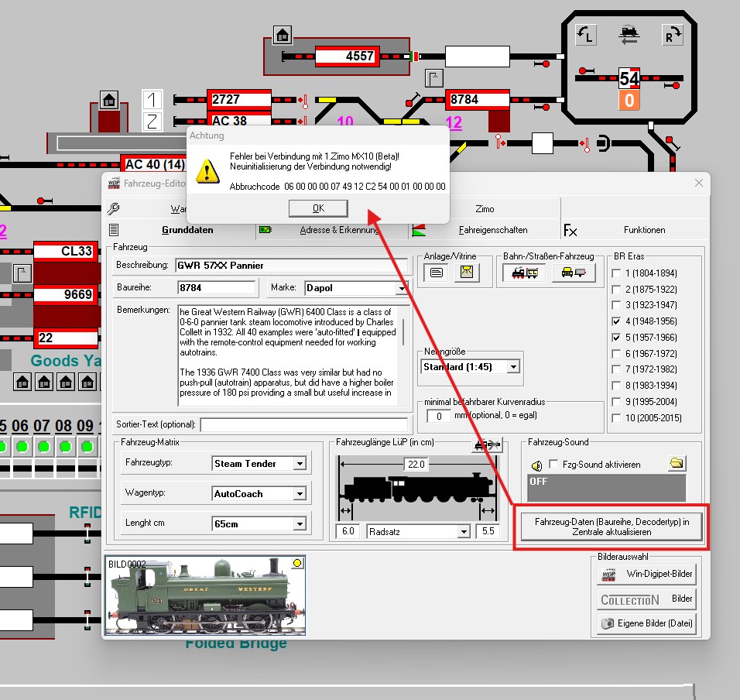
Task: Click the uncoupling icon above vehicle length
Action: coord(487,444)
